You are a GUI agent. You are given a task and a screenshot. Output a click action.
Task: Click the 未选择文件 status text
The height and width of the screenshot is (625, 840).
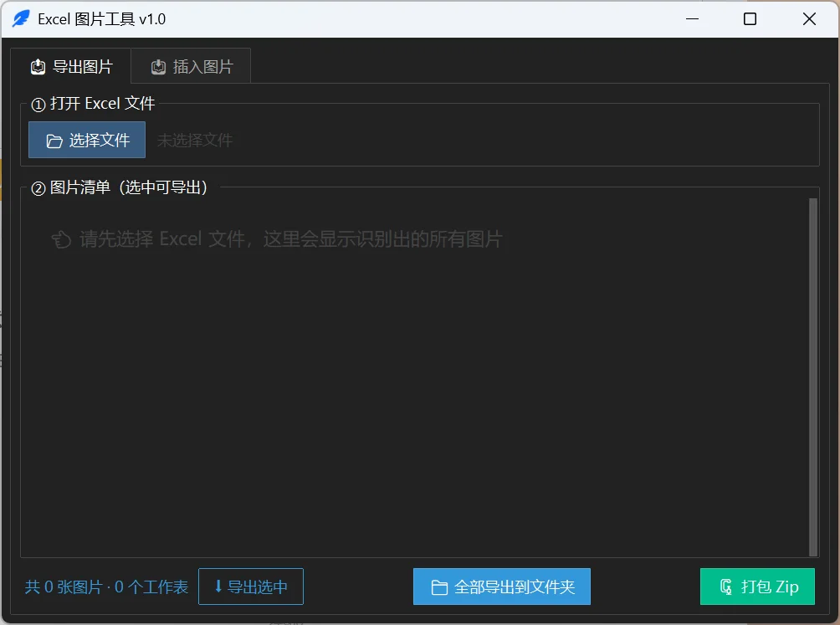point(194,141)
